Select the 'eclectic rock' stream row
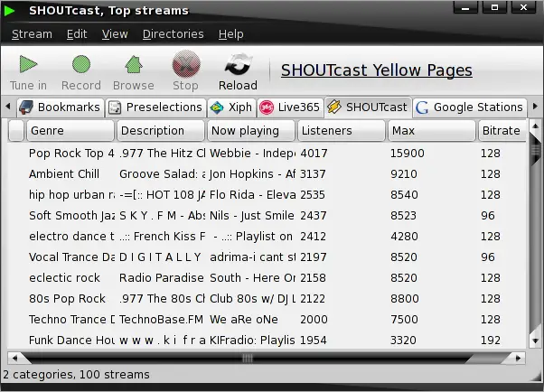544x392 pixels. (267, 278)
